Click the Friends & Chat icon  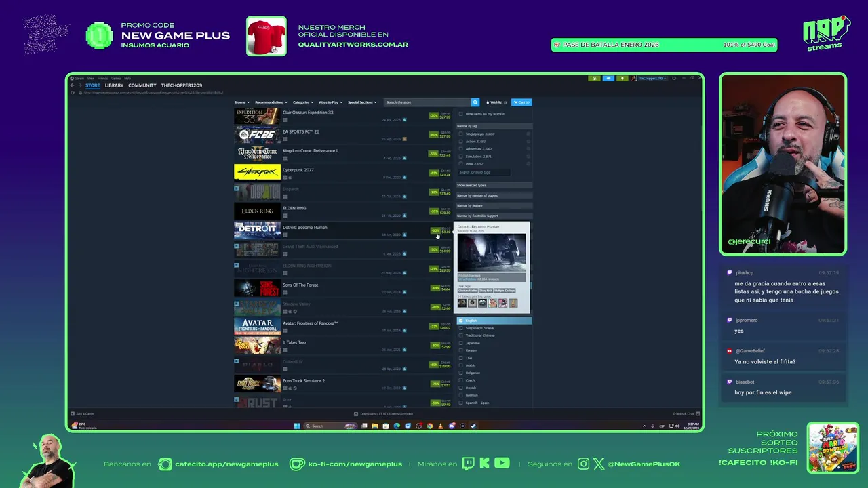tap(698, 413)
